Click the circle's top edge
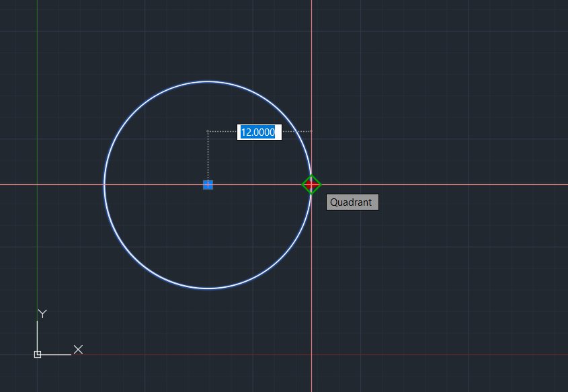 click(208, 81)
